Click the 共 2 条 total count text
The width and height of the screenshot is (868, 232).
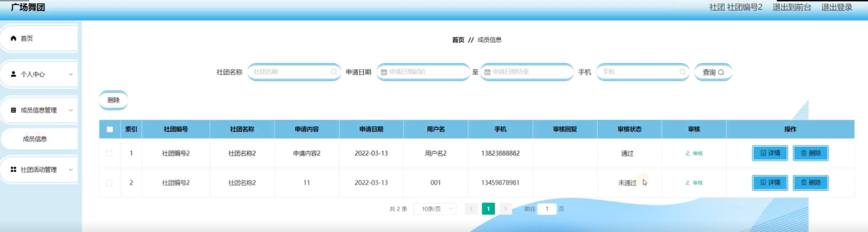tap(398, 209)
